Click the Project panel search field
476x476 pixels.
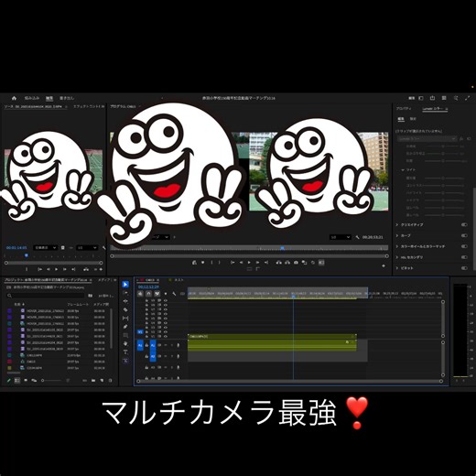(46, 296)
